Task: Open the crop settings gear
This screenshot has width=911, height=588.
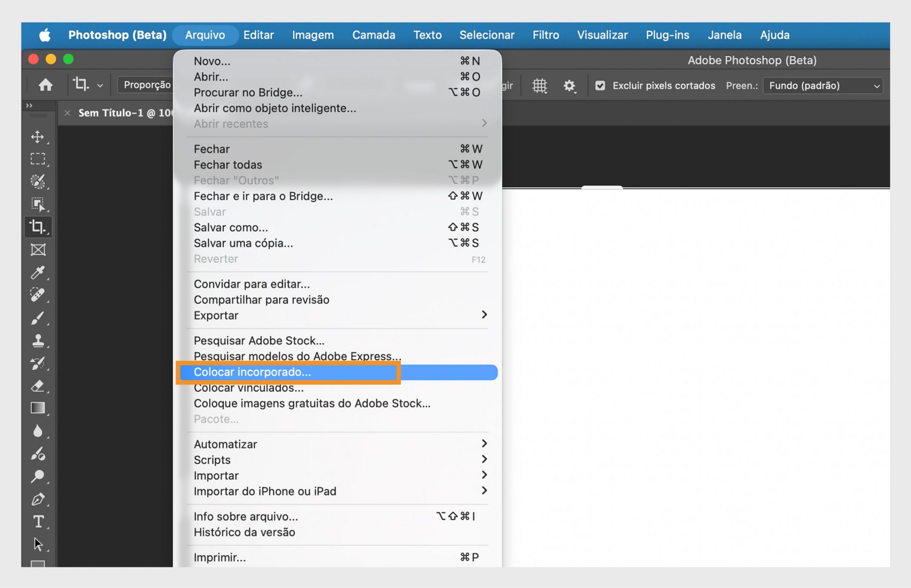Action: (x=569, y=85)
